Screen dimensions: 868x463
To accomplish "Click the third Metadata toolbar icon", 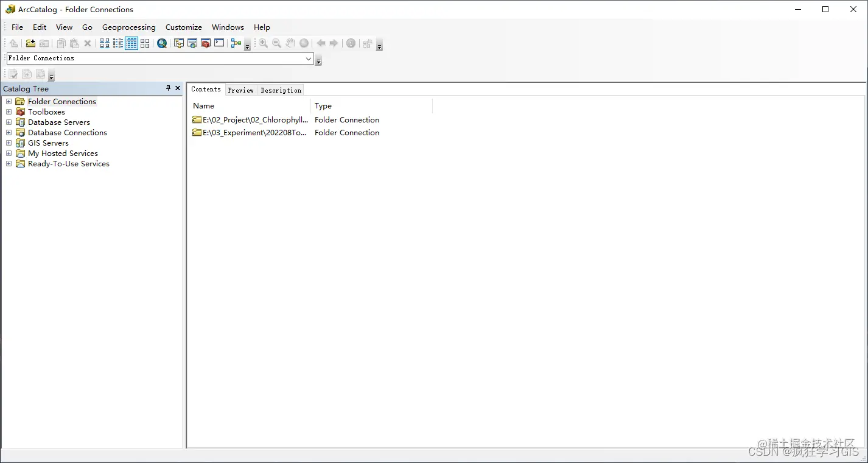I will pyautogui.click(x=40, y=74).
